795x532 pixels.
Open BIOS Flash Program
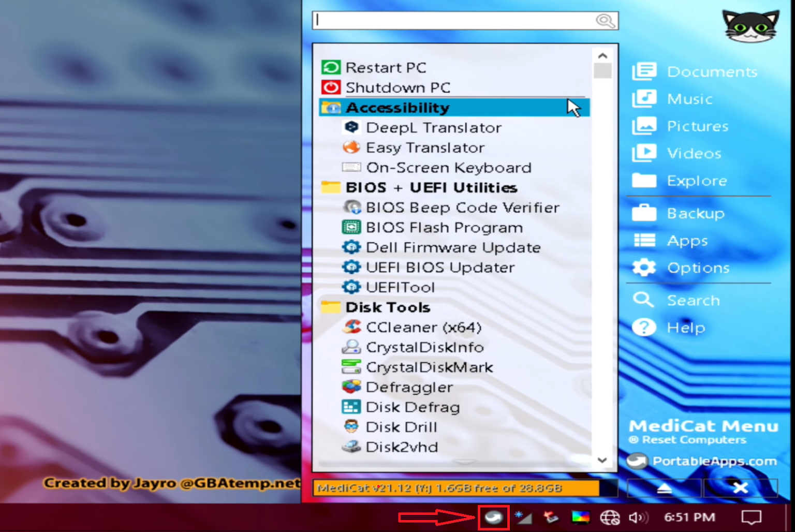(444, 227)
